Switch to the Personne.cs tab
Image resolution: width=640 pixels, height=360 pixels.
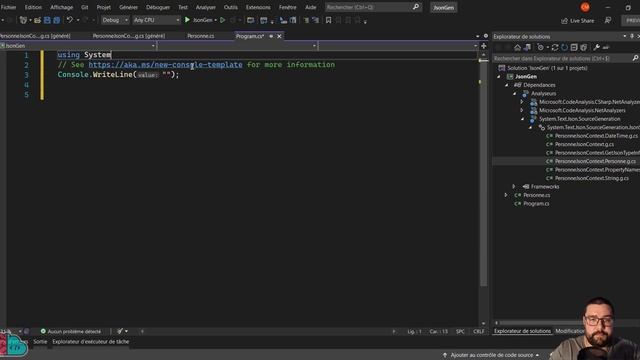(200, 36)
